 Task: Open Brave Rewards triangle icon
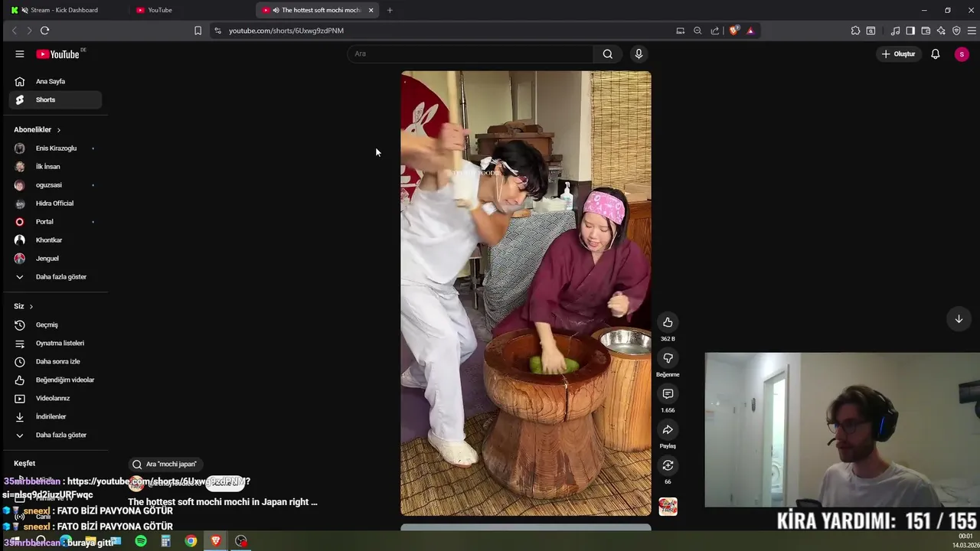point(750,31)
